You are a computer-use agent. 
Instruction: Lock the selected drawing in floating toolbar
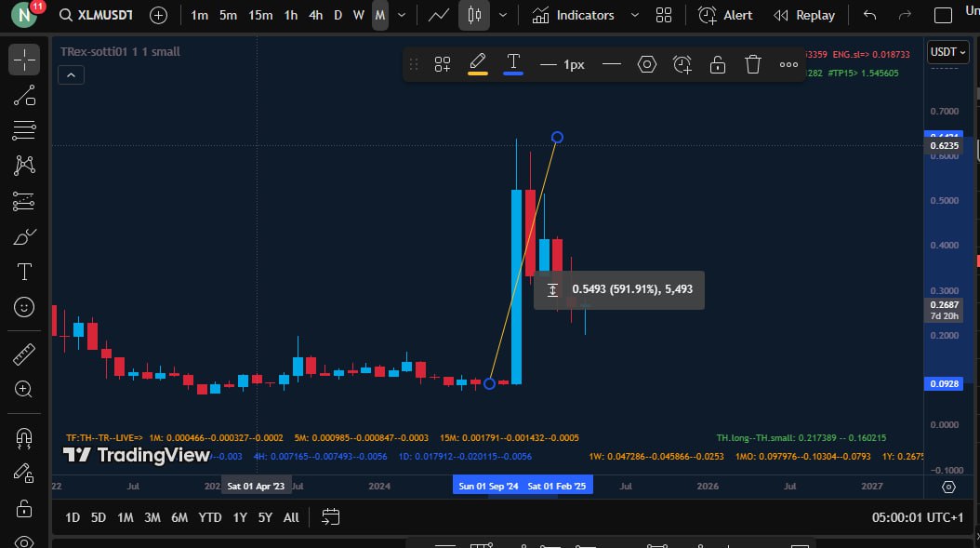[x=717, y=64]
